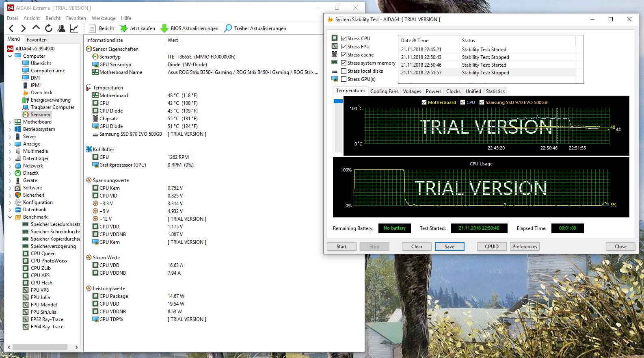Open the Datei menu
Image resolution: width=644 pixels, height=358 pixels.
click(x=12, y=18)
